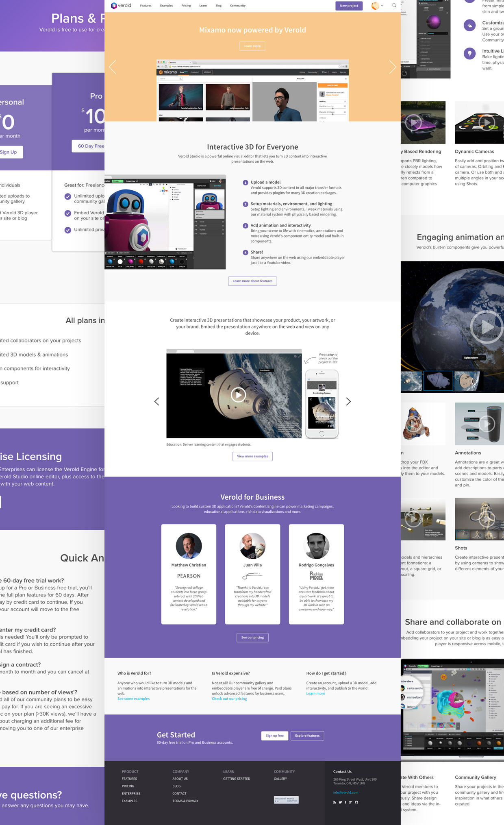Open the Examples nav link
Screen dimensions: 504x825
point(166,6)
